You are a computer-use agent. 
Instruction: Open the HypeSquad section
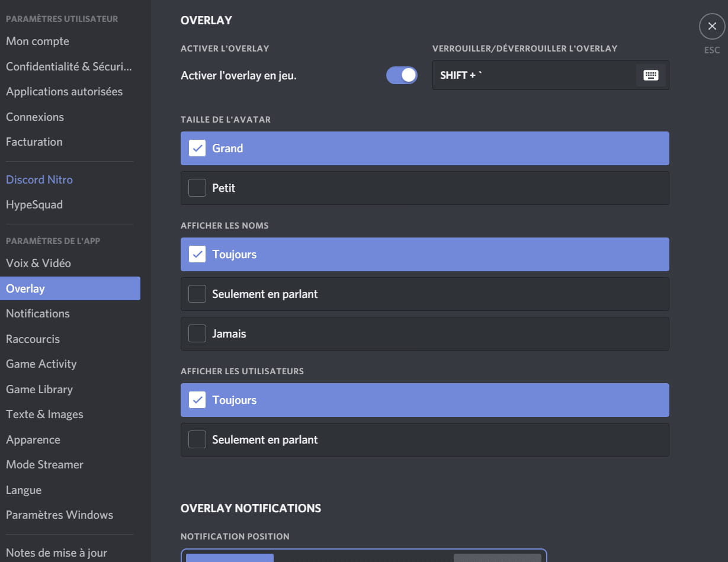[x=34, y=204]
